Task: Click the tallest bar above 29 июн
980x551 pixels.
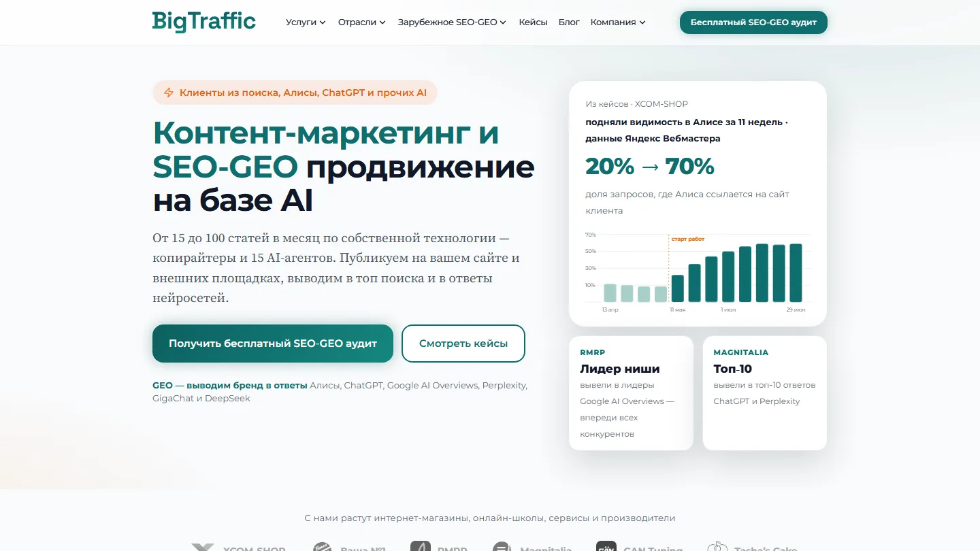Action: pyautogui.click(x=795, y=273)
